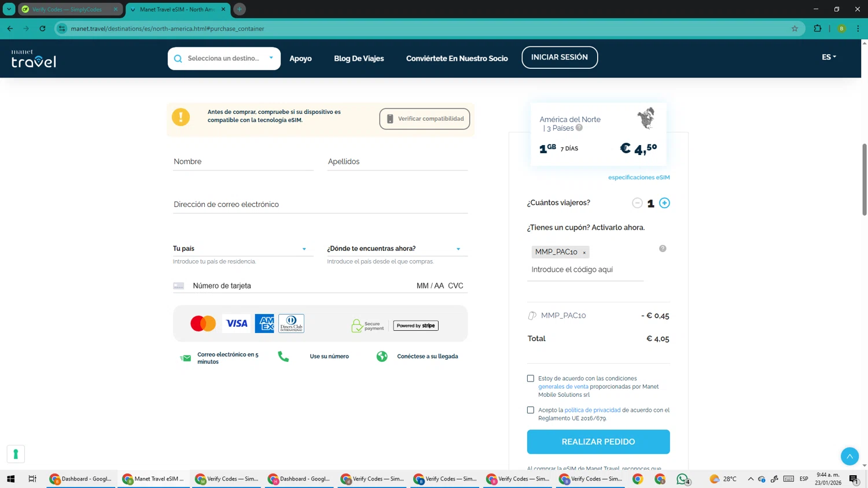Click the green globe icon
The width and height of the screenshot is (868, 488).
click(382, 357)
